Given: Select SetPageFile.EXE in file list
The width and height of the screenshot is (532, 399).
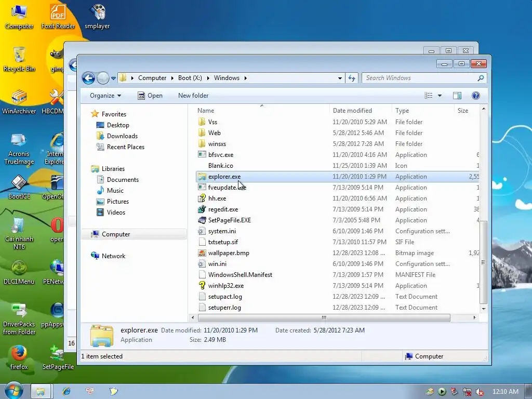Looking at the screenshot, I should click(229, 220).
